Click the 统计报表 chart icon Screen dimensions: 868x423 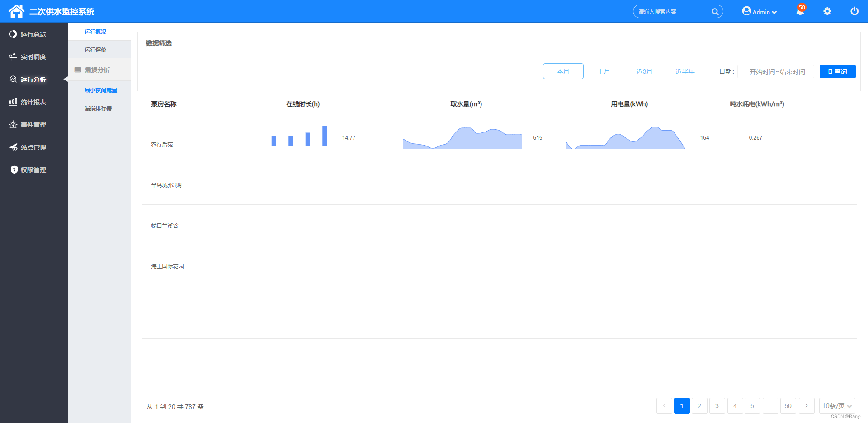pos(13,102)
